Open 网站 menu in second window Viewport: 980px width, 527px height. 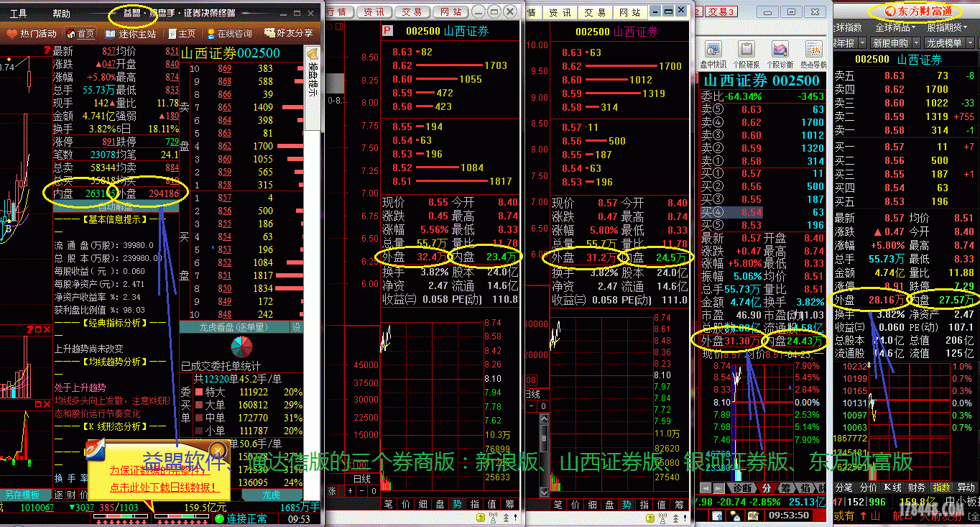(x=450, y=12)
